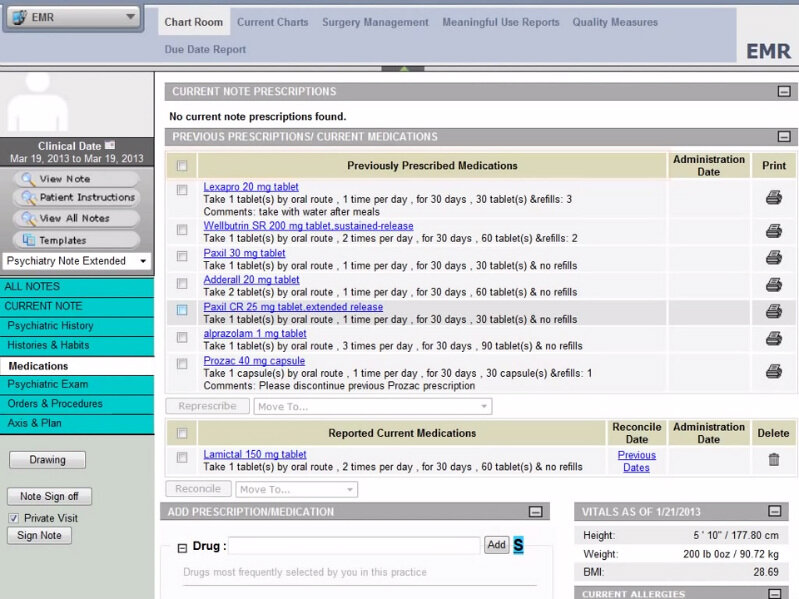The image size is (799, 599).
Task: Print the Lexapro 20 mg prescription
Action: click(x=773, y=198)
